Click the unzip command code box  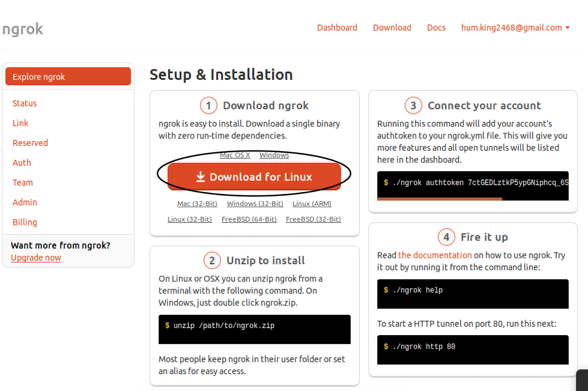254,329
